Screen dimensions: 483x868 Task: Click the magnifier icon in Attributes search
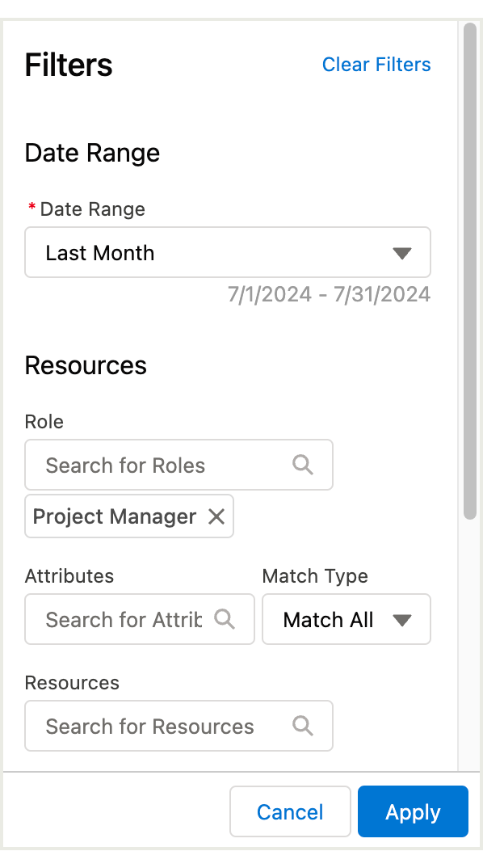pyautogui.click(x=224, y=619)
